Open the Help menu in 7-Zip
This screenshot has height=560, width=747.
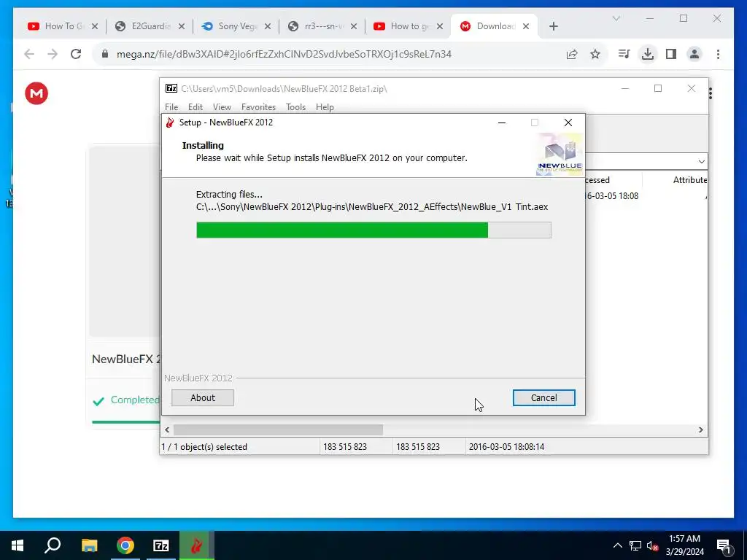[325, 107]
